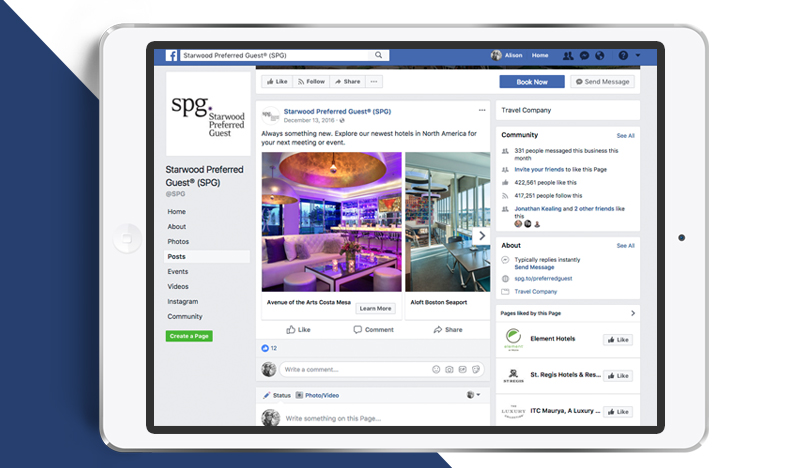Screen dimensions: 800x468
Task: Advance the carousel with the next arrow
Action: coord(481,236)
